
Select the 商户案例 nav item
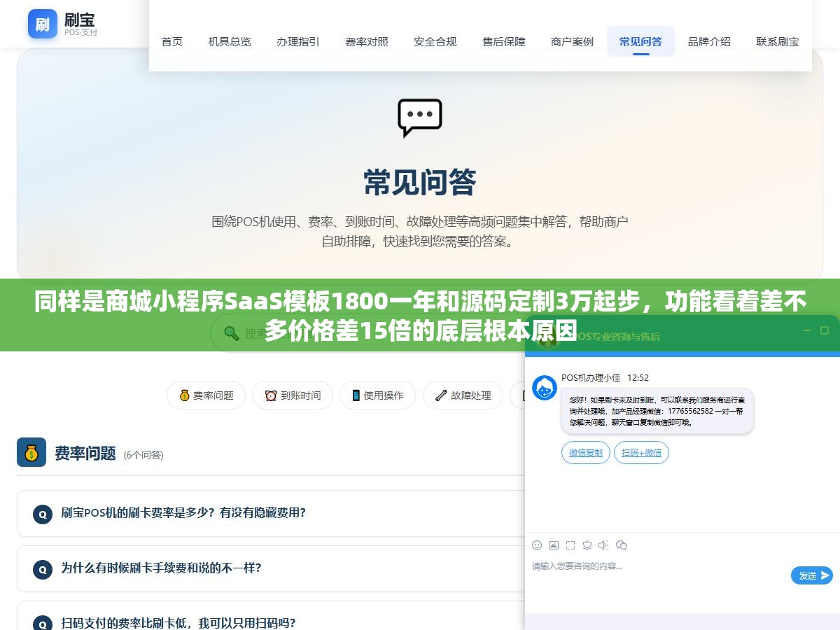coord(573,41)
